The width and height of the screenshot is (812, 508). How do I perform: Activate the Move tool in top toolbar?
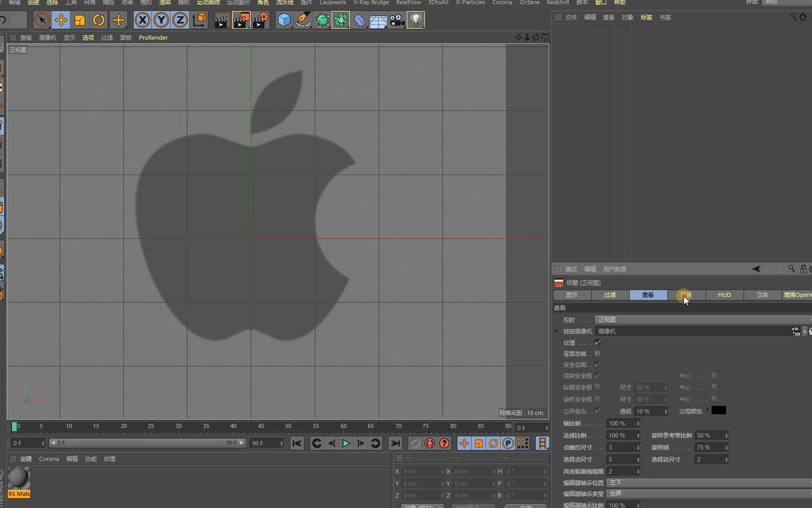[x=61, y=20]
